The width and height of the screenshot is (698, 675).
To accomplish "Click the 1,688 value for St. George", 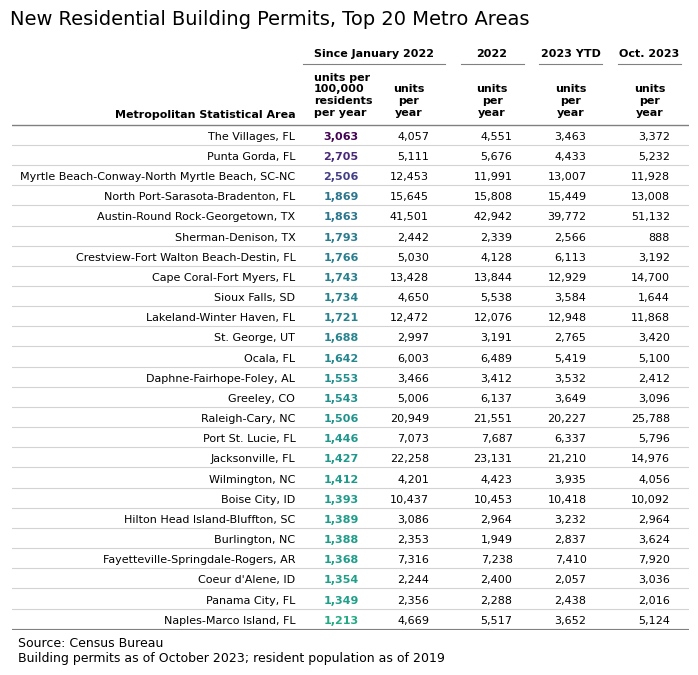I will 341,338.
